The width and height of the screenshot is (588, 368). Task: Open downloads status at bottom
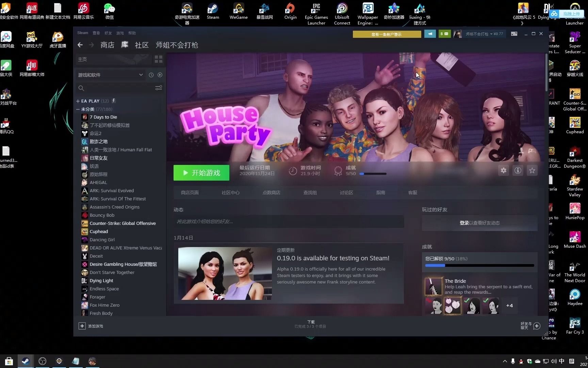click(x=310, y=324)
